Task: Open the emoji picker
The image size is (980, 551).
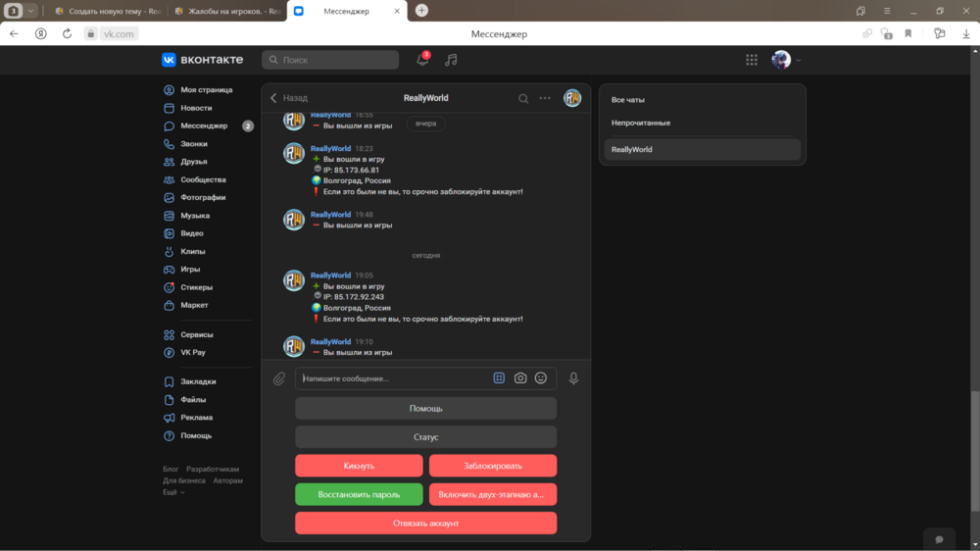Action: coord(541,378)
